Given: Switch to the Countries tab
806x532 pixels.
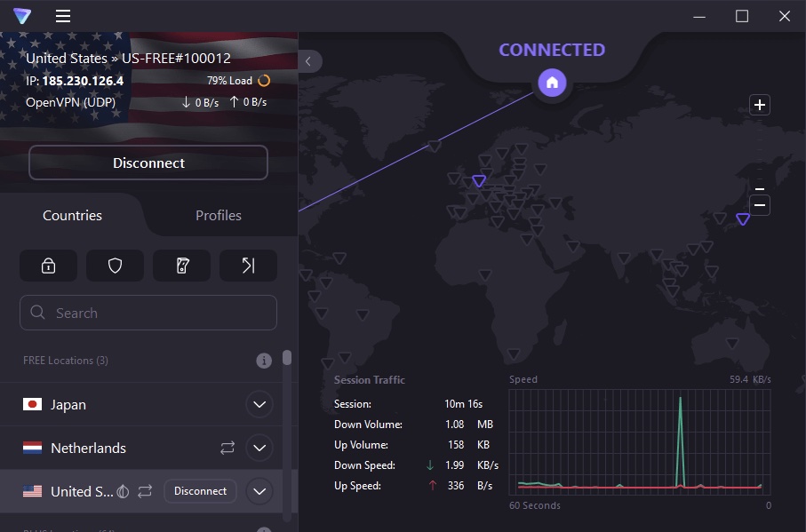Looking at the screenshot, I should point(72,215).
